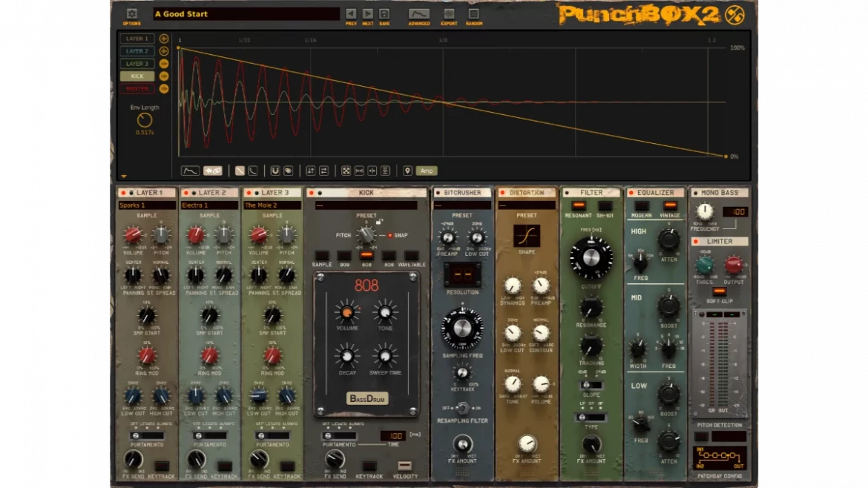868x488 pixels.
Task: Click the Patchbay Config routing display
Action: [x=720, y=458]
